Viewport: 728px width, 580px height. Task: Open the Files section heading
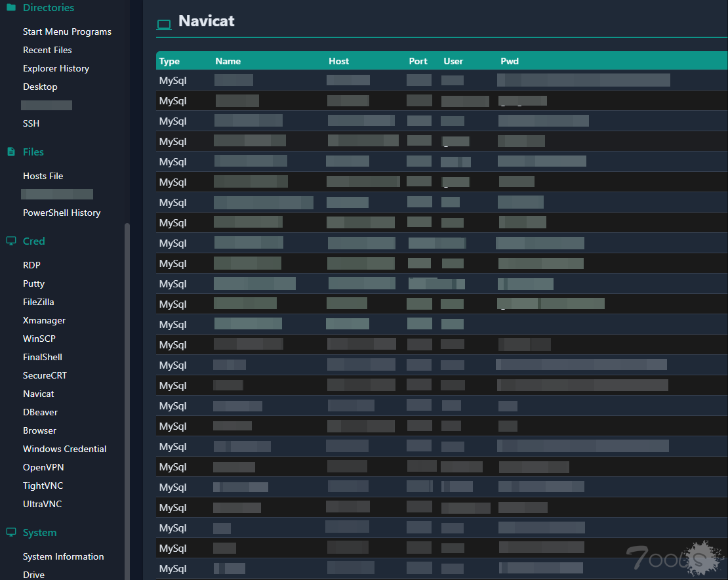pyautogui.click(x=33, y=152)
